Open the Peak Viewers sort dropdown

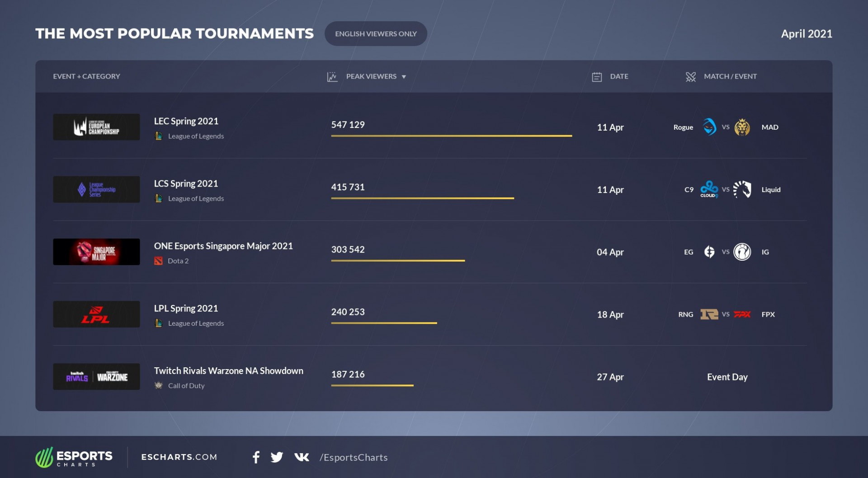pos(404,76)
